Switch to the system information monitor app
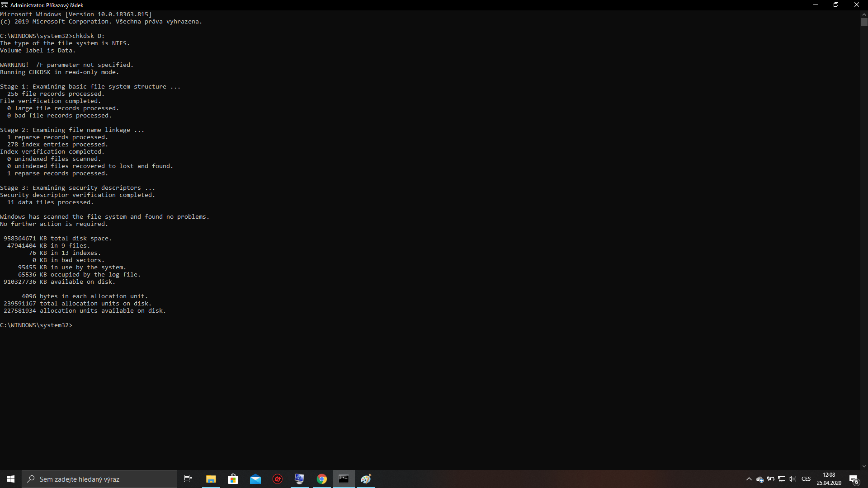This screenshot has width=868, height=488. point(299,479)
